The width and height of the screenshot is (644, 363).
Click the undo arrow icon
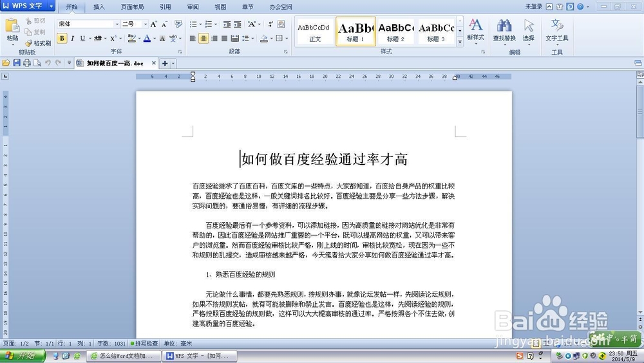click(48, 63)
